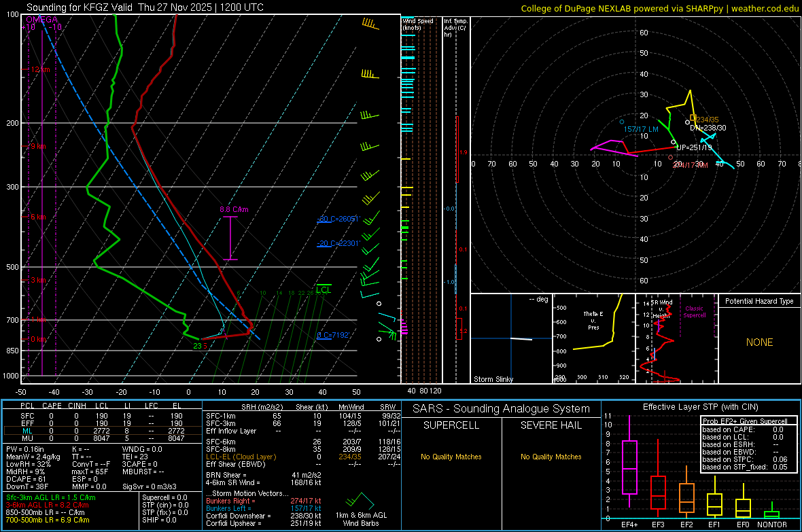This screenshot has width=802, height=532.
Task: Click the red '6 km' height marker
Action: click(38, 217)
